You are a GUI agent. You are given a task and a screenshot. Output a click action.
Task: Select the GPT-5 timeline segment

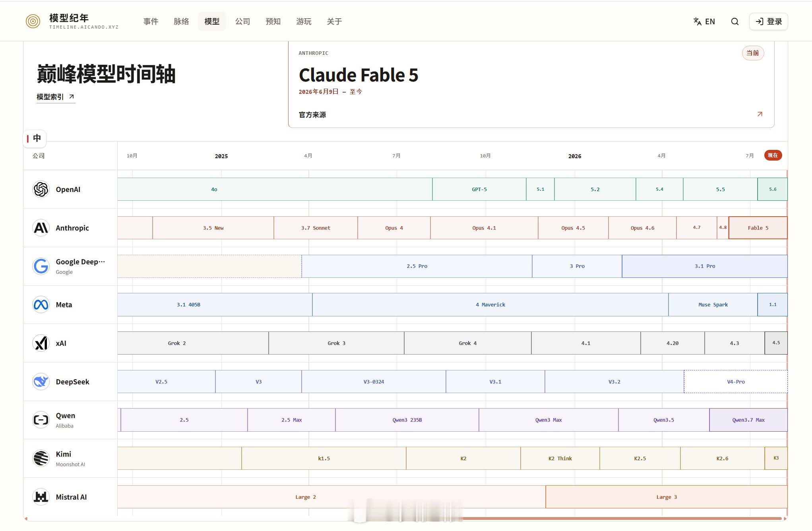[479, 189]
